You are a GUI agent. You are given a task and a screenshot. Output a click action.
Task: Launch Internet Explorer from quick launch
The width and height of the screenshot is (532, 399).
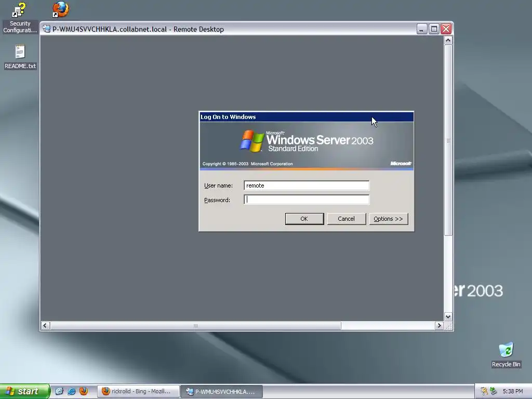[x=71, y=391]
